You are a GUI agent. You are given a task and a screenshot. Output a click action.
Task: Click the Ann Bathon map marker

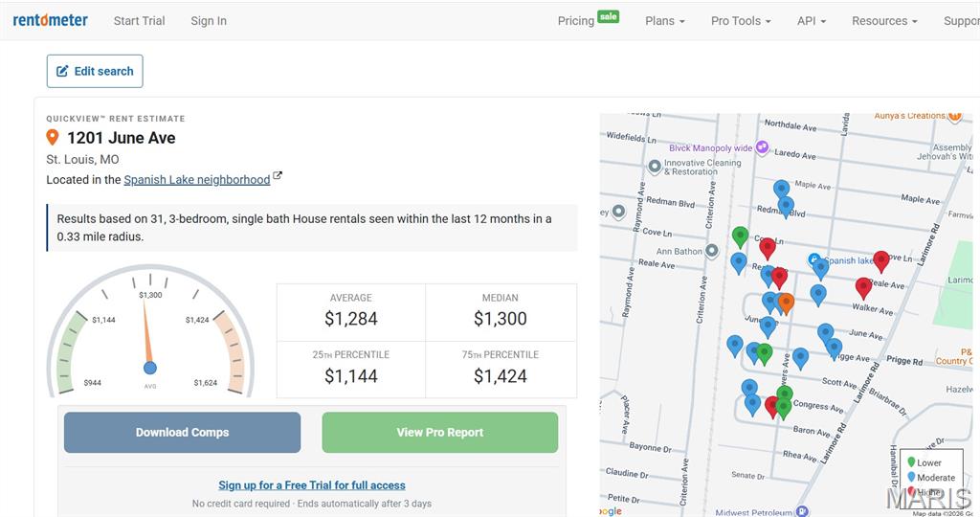tap(711, 251)
